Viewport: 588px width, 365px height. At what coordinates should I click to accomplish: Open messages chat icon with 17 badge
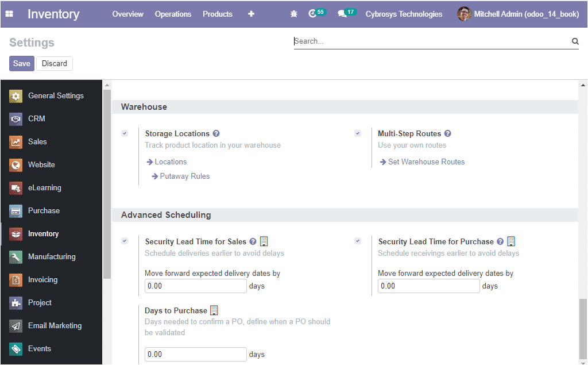pos(347,13)
